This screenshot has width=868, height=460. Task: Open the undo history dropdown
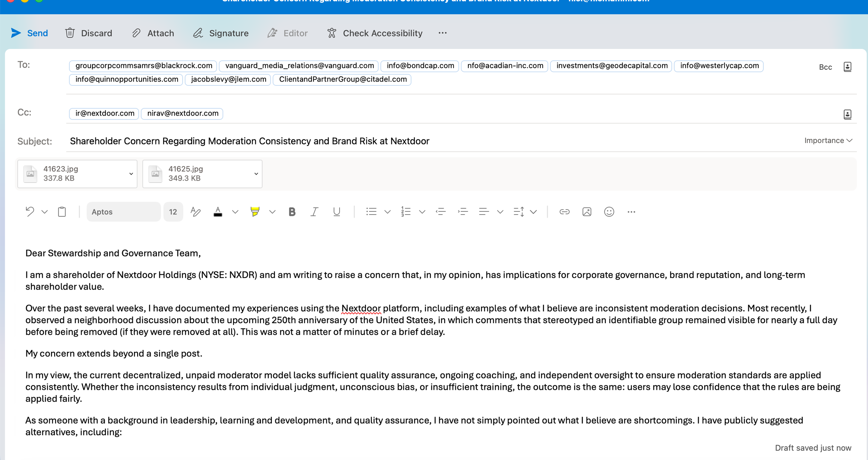(x=44, y=212)
